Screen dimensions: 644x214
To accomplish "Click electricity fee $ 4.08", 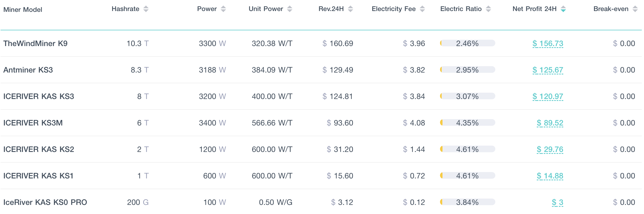I will [414, 123].
